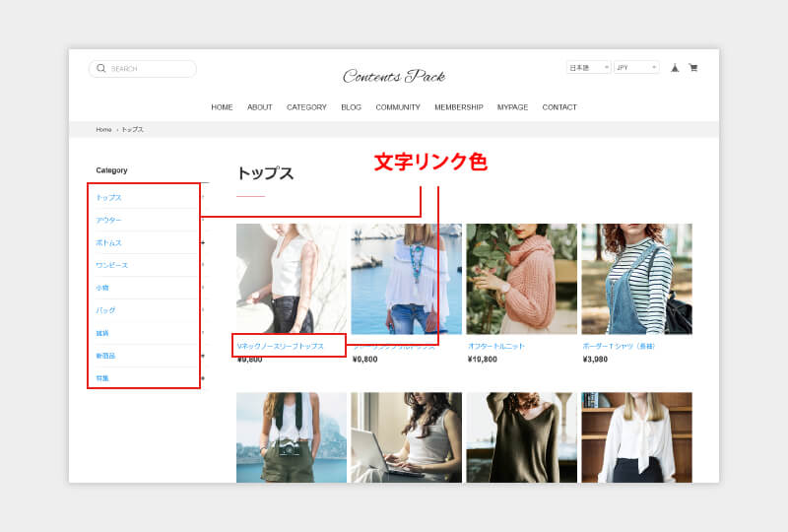Image resolution: width=788 pixels, height=532 pixels.
Task: Click the woman with laptop image
Action: 406,437
